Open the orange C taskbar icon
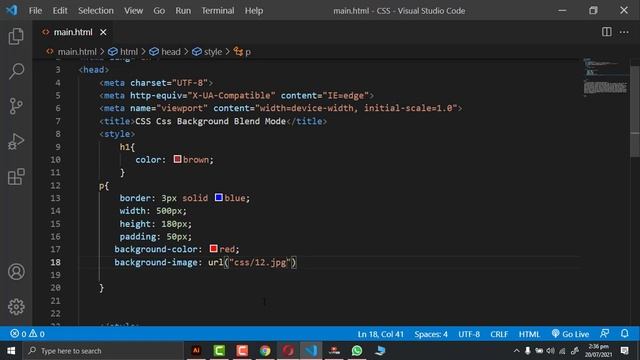Screen dimensions: 640x360 coord(242,351)
